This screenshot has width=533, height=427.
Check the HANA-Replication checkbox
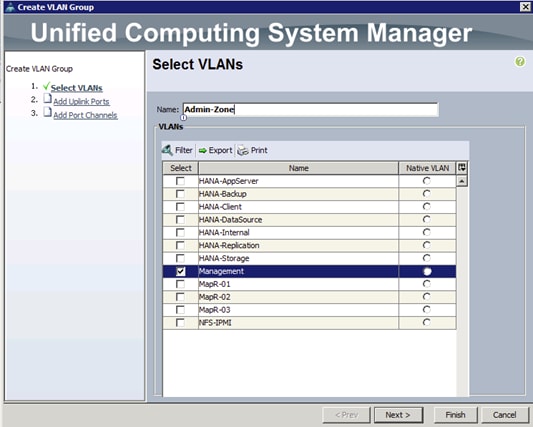pos(180,245)
